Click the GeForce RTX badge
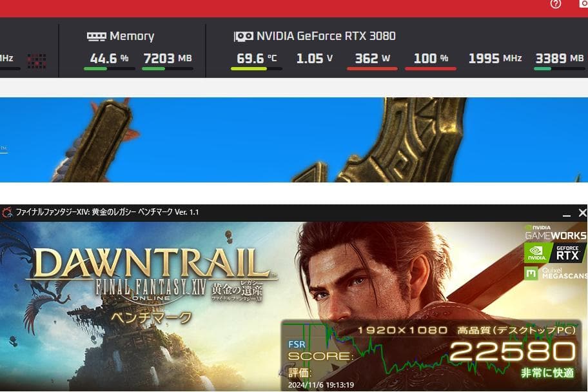Image resolution: width=588 pixels, height=392 pixels. tap(555, 253)
